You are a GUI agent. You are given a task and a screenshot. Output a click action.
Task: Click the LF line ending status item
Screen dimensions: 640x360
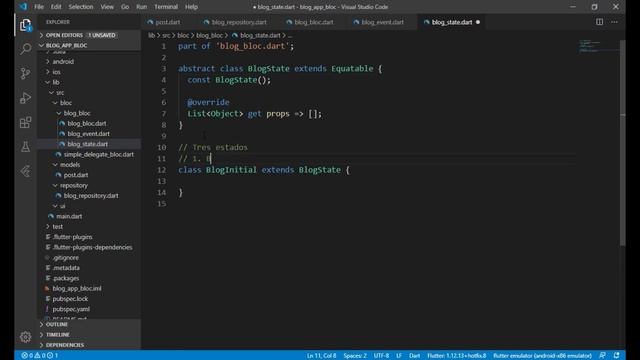click(399, 356)
